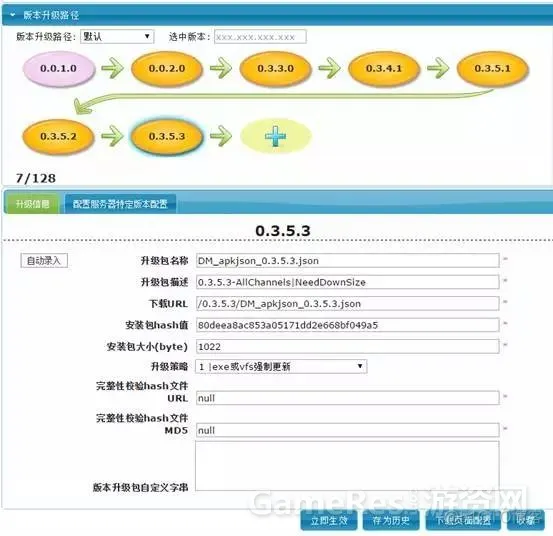The image size is (553, 536).
Task: Focus the 安装包hash值 input field
Action: [347, 325]
